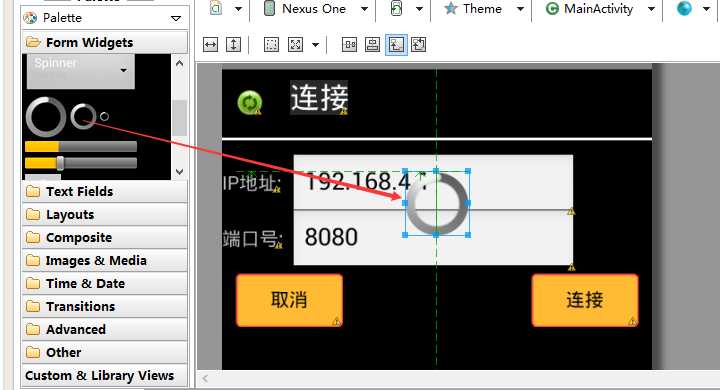Open the configuration icon dropdown arrow
The width and height of the screenshot is (720, 390).
point(238,9)
